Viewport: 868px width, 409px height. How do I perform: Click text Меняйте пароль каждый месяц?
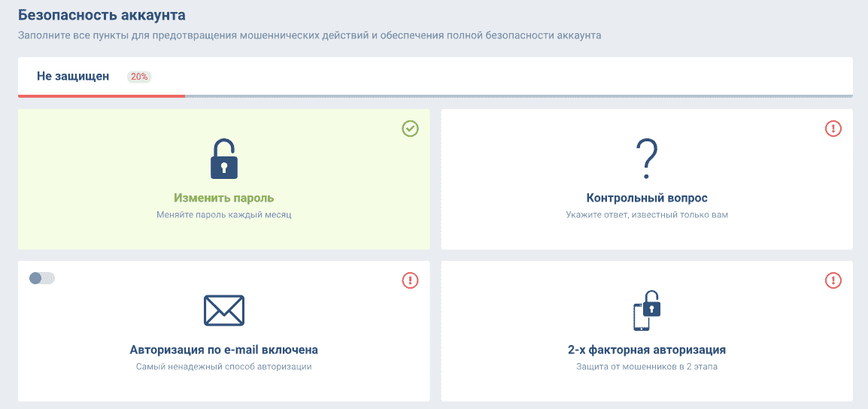coord(223,215)
